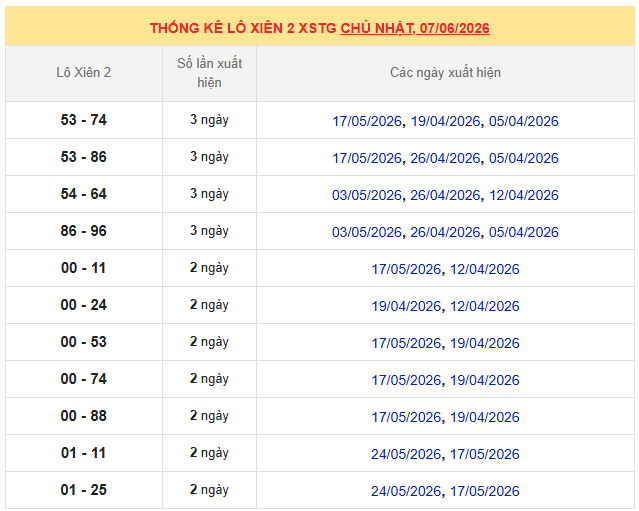Click '2 ngày' in the 00 - 88 row

(209, 416)
